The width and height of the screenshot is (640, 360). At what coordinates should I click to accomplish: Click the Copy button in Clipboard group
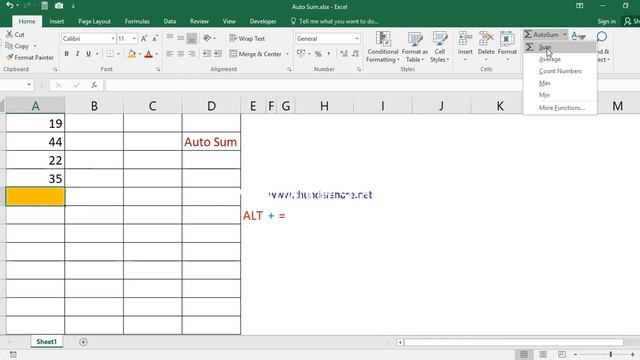coord(17,46)
